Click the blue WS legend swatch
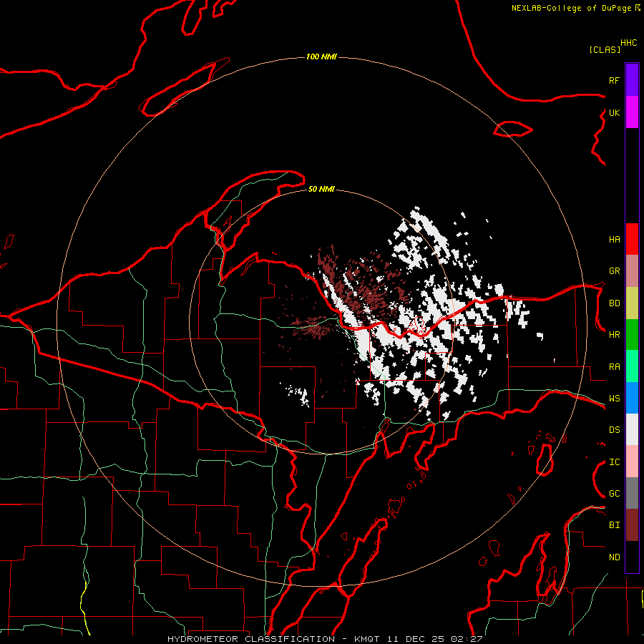Image resolution: width=644 pixels, height=644 pixels. point(632,398)
